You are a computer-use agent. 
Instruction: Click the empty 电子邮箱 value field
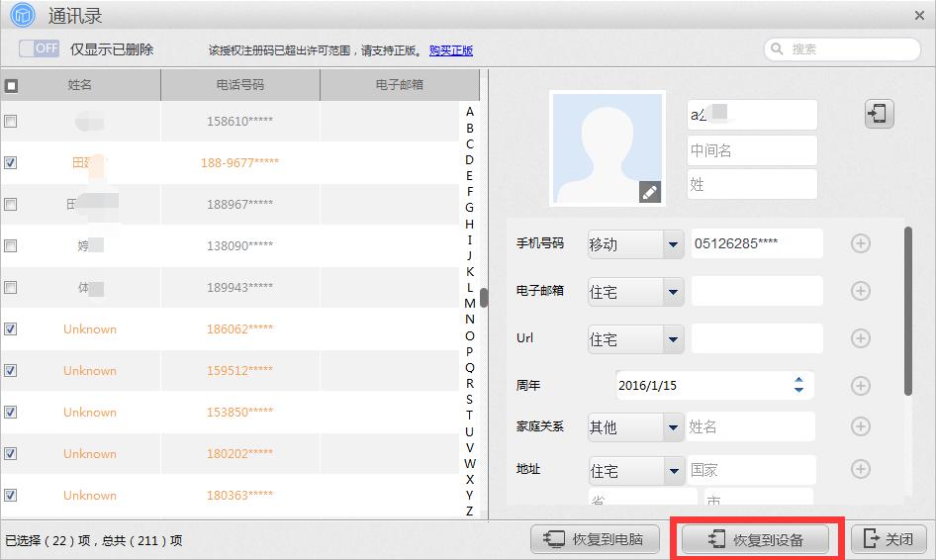[x=757, y=291]
